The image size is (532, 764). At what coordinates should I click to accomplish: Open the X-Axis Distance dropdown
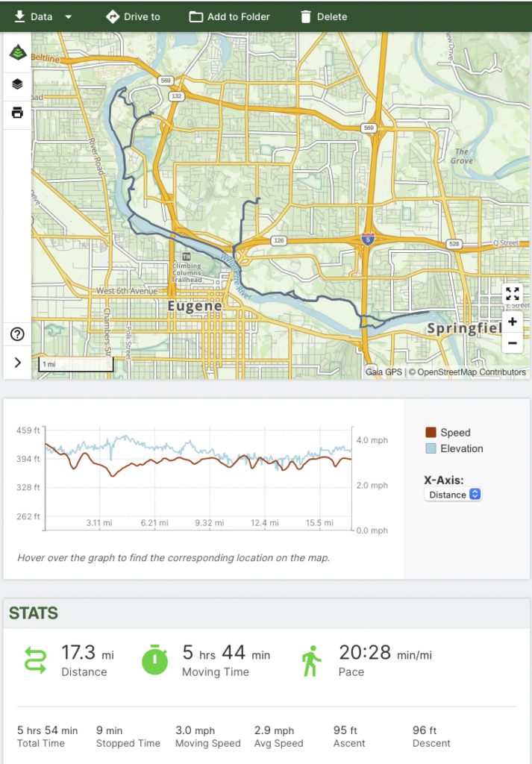pos(453,495)
